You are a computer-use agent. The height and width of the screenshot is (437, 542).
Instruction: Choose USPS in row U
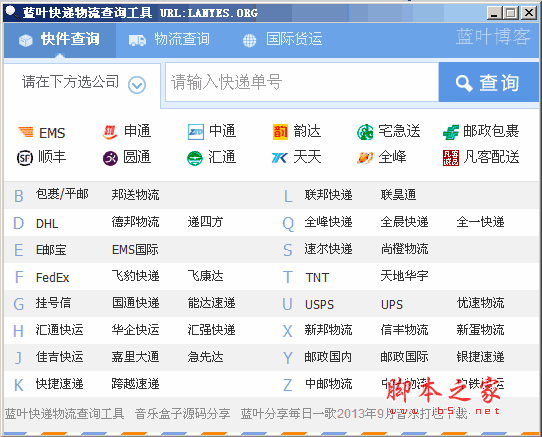pyautogui.click(x=319, y=305)
